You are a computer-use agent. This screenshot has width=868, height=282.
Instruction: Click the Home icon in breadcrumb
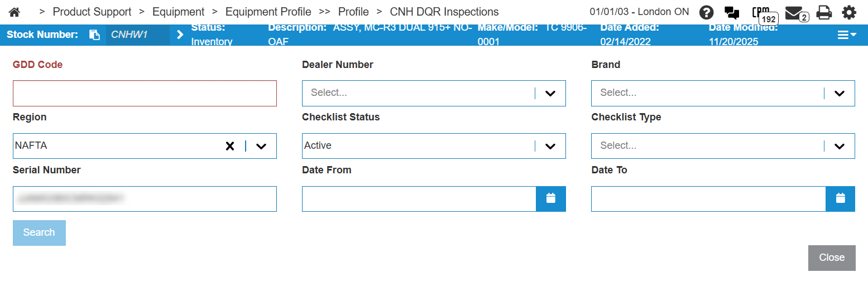tap(15, 12)
